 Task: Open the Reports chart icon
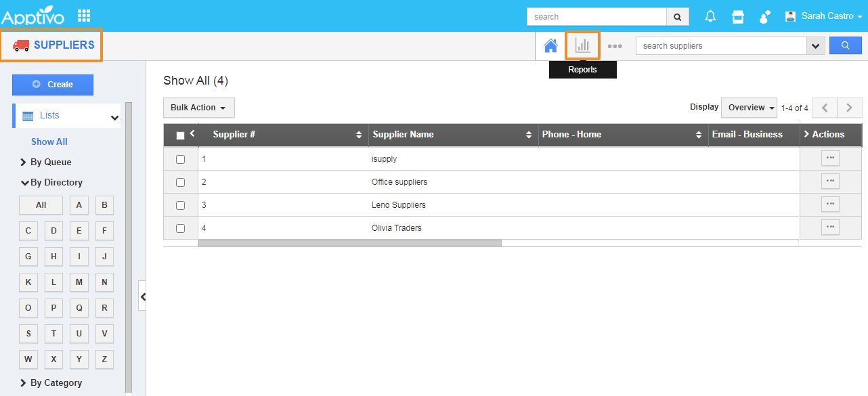click(x=582, y=45)
